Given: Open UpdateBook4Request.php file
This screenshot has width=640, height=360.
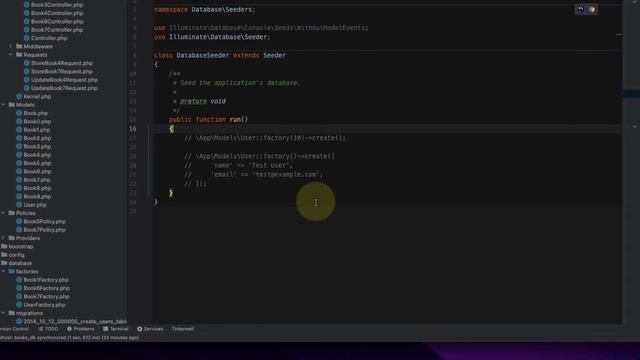Looking at the screenshot, I should point(60,80).
